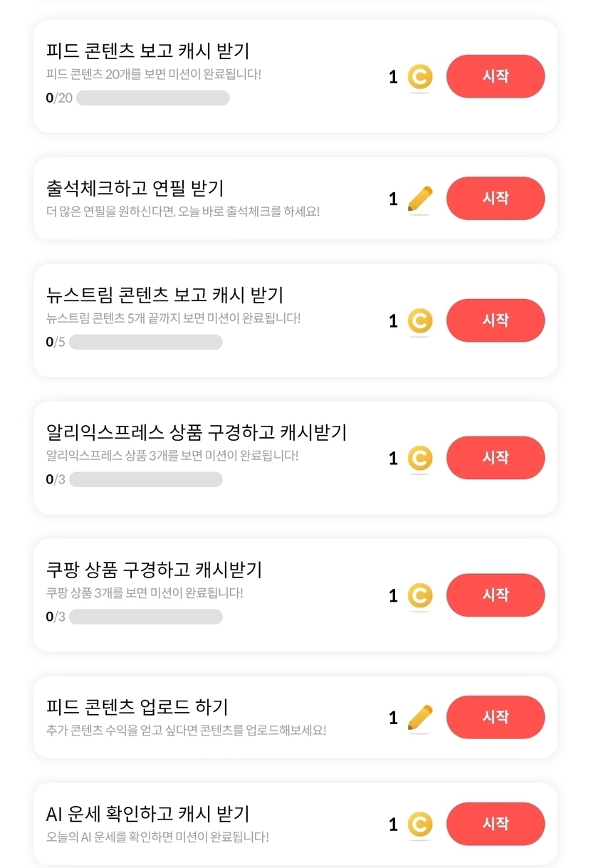The width and height of the screenshot is (591, 868).
Task: Click the pencil icon for 출석체크 mission
Action: (x=419, y=199)
